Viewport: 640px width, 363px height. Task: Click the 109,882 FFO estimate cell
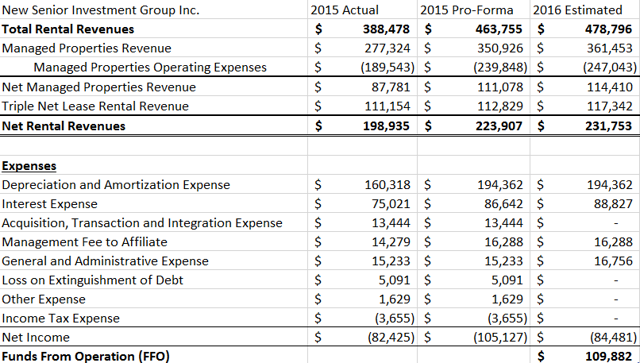click(585, 356)
